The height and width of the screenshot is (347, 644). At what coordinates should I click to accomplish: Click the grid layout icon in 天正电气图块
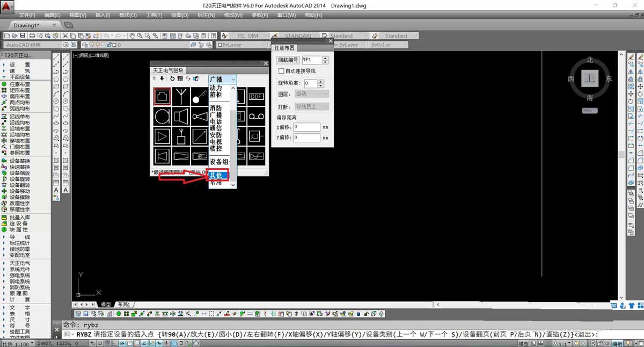tap(180, 79)
